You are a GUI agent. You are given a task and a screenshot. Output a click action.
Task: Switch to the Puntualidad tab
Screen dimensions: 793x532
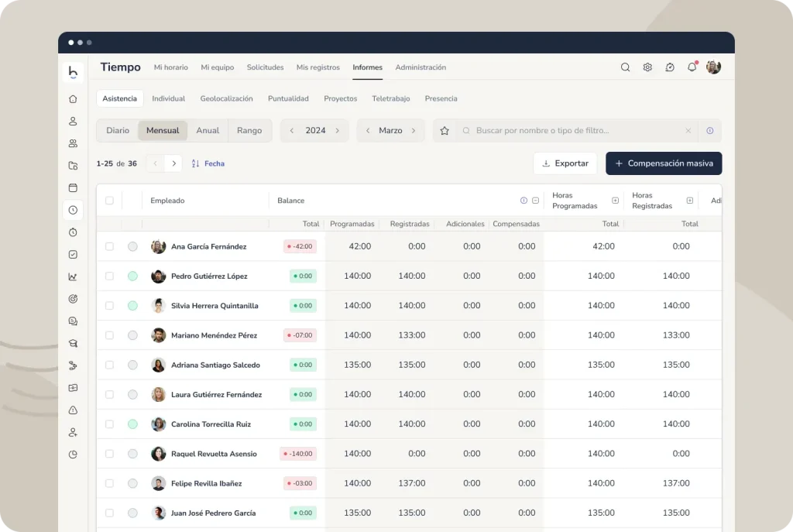point(288,98)
